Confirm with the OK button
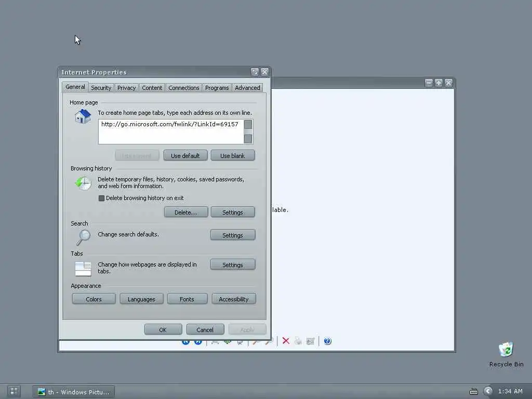The height and width of the screenshot is (399, 532). click(x=163, y=330)
